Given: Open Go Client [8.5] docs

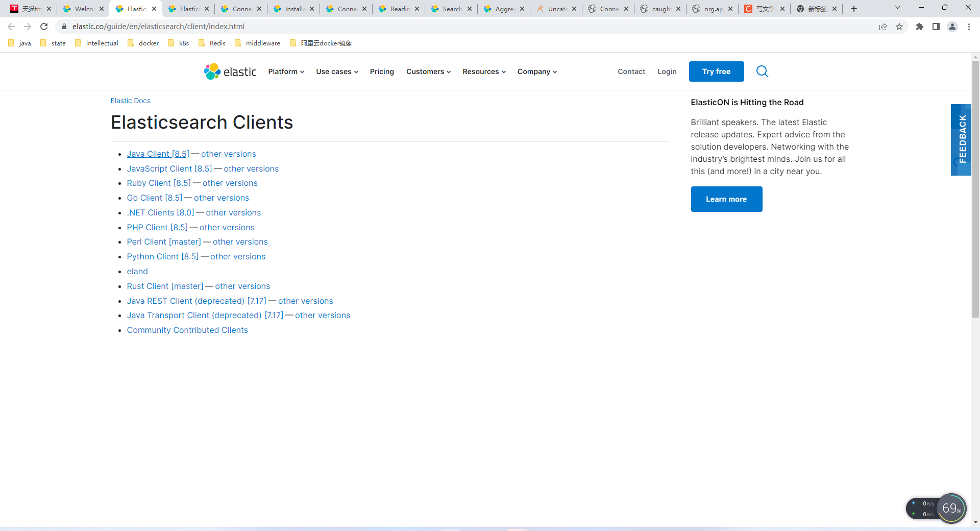Looking at the screenshot, I should coord(155,198).
